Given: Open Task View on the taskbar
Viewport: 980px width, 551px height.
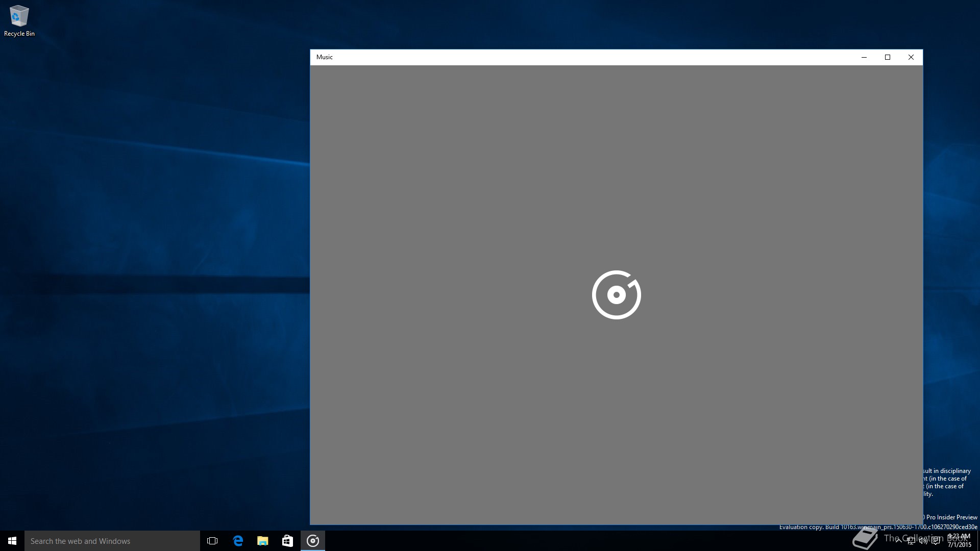Looking at the screenshot, I should click(x=212, y=541).
